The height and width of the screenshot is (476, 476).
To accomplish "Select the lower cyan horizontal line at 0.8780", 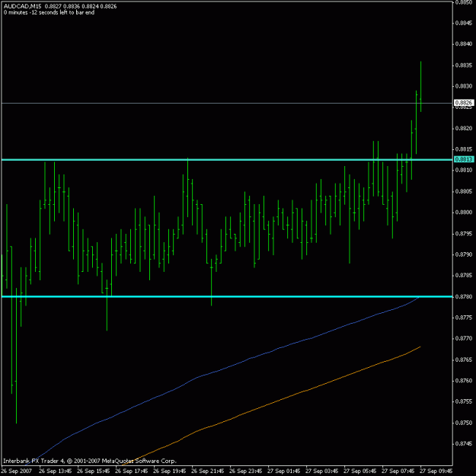I will pos(227,296).
